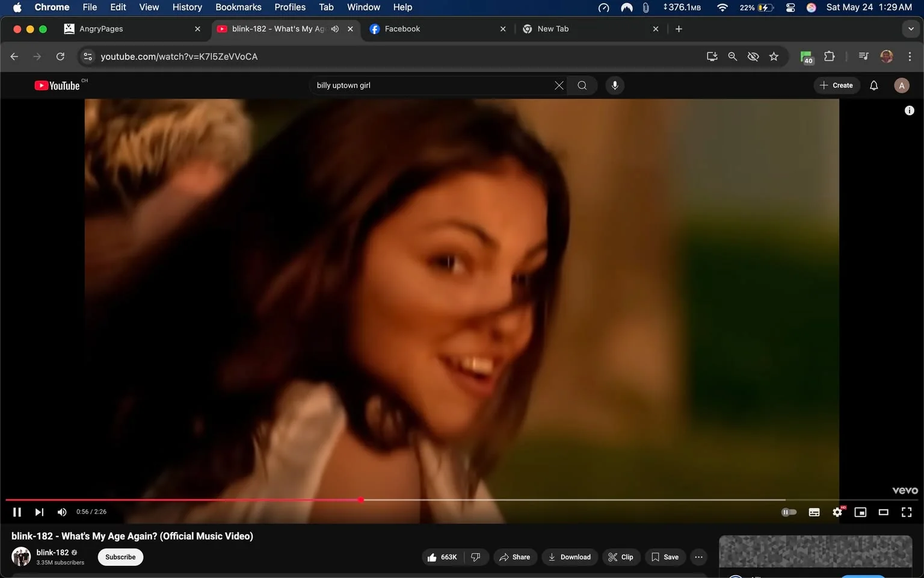
Task: Open Chrome three-dot menu
Action: pos(910,57)
